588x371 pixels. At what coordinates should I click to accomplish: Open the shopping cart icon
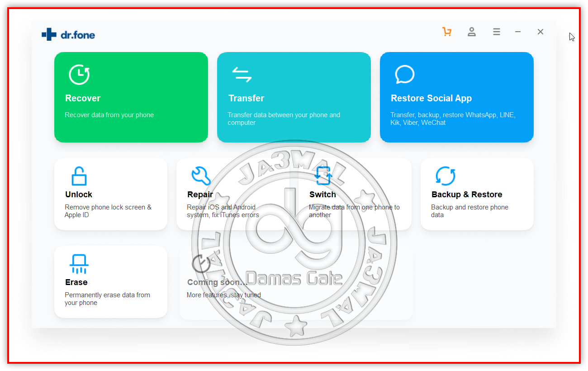pos(447,32)
